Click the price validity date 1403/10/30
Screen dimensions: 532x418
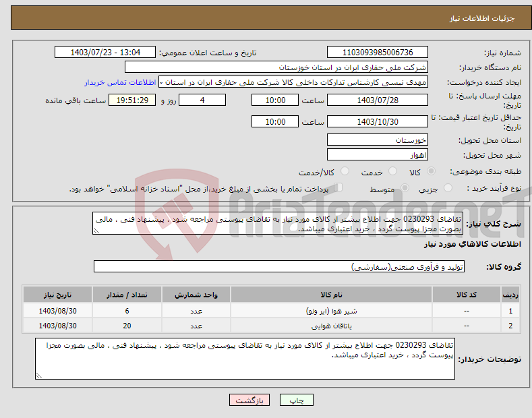[x=378, y=121]
